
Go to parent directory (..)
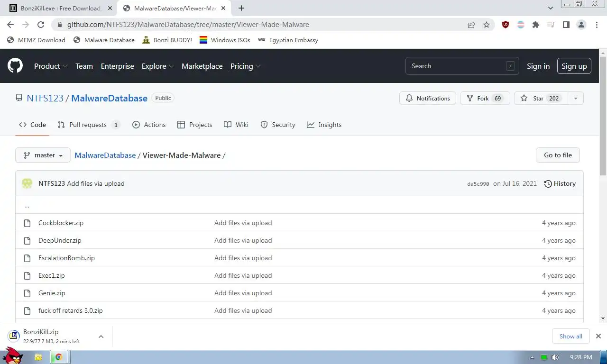click(27, 205)
